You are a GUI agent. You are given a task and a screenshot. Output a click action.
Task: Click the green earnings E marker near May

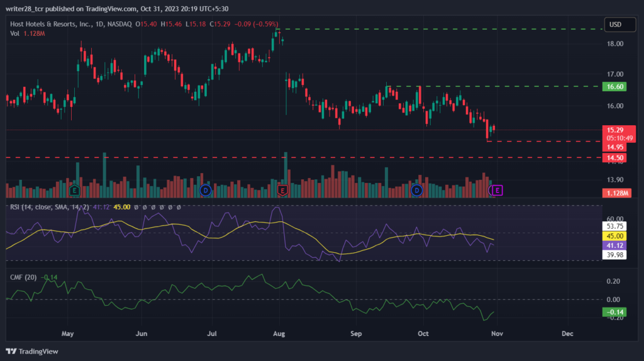[74, 190]
